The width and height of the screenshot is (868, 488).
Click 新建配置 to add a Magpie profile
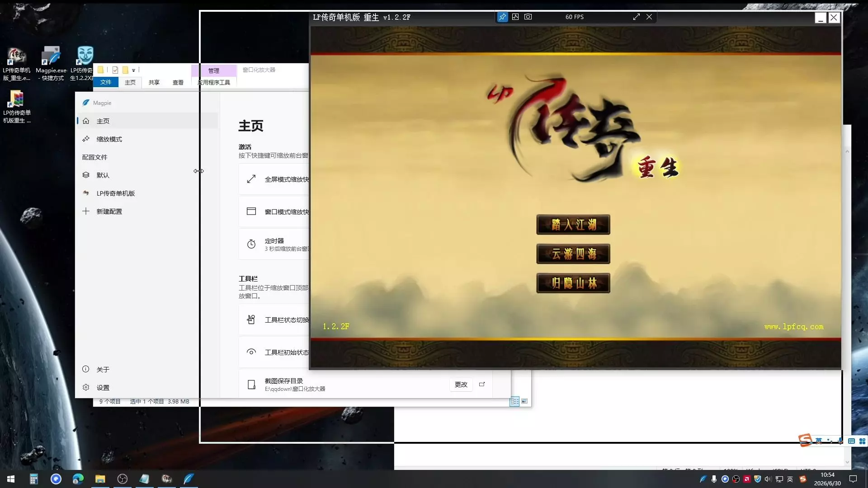click(x=147, y=211)
